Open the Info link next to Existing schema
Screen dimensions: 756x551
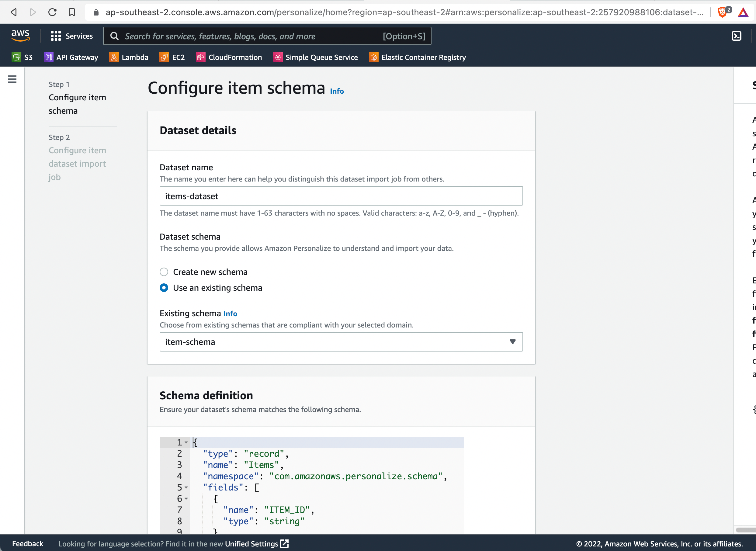230,313
